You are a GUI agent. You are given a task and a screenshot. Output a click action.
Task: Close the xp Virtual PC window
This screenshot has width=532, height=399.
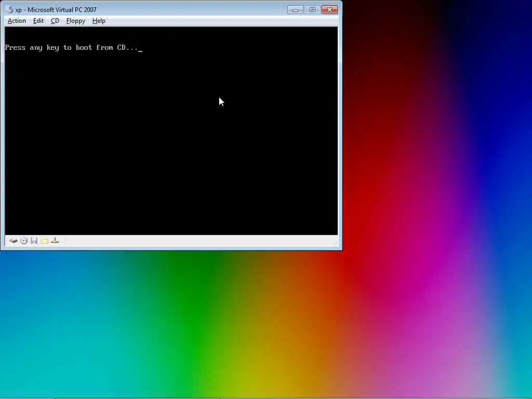(329, 10)
